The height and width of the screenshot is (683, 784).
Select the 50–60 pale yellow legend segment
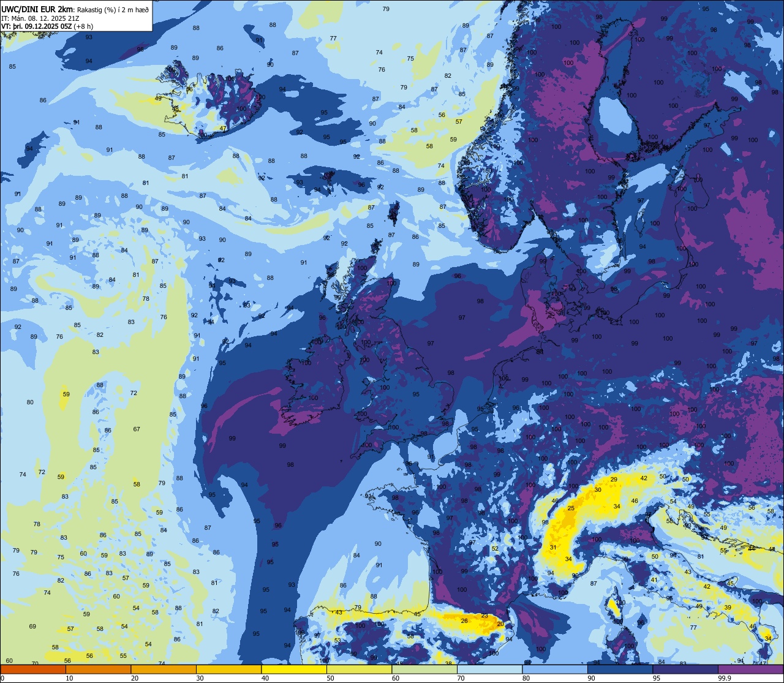[x=360, y=669]
